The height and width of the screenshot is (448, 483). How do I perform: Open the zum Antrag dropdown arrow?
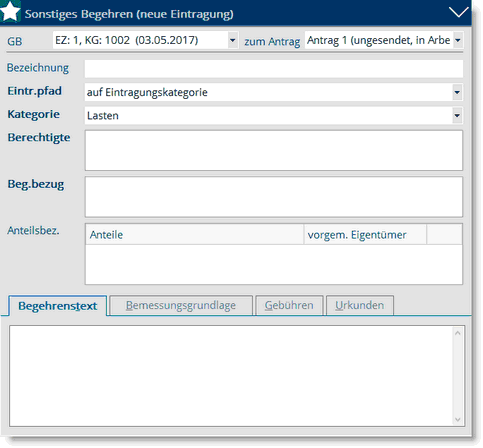pos(458,40)
